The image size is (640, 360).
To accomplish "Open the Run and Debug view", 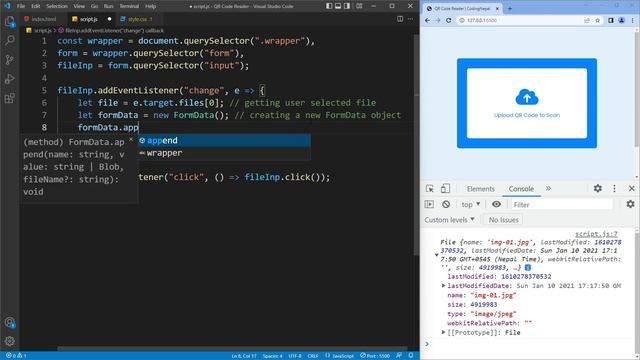I will pos(9,79).
